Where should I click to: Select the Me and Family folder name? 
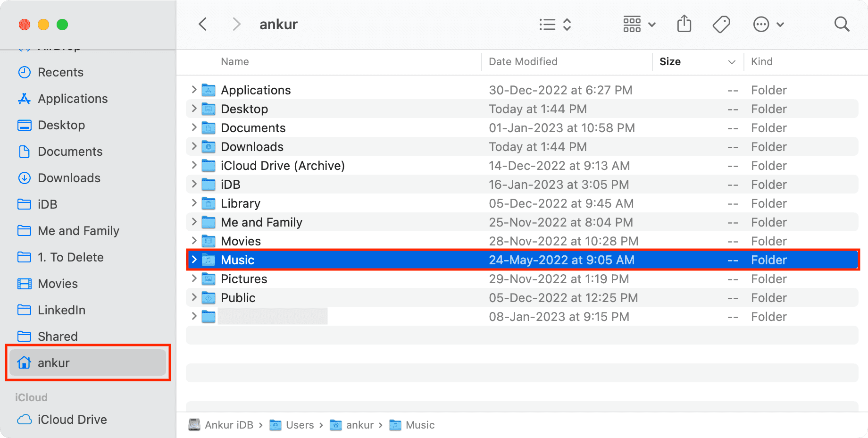click(261, 222)
